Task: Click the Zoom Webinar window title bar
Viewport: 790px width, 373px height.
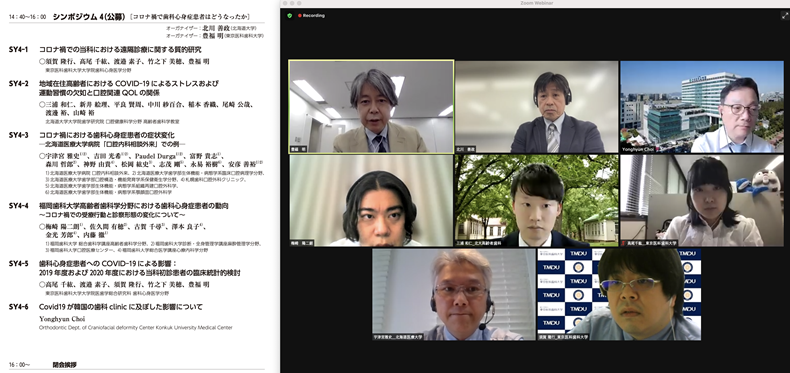Action: pyautogui.click(x=535, y=3)
